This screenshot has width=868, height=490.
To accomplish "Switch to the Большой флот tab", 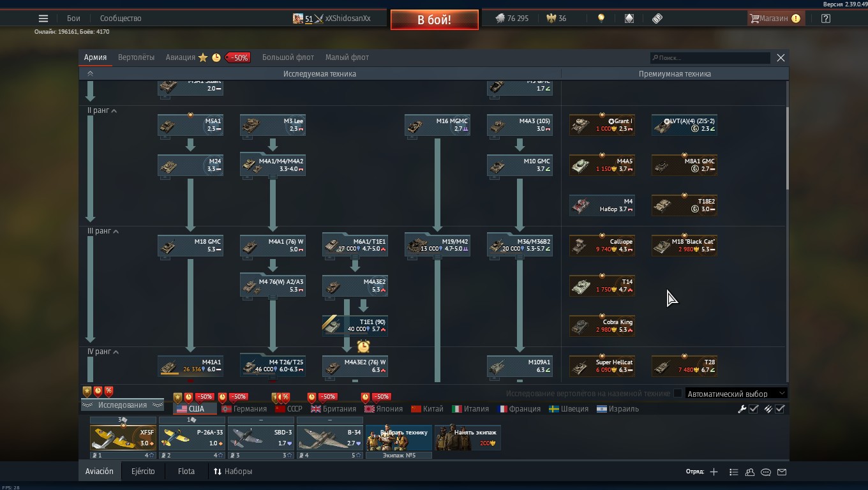I will (288, 57).
